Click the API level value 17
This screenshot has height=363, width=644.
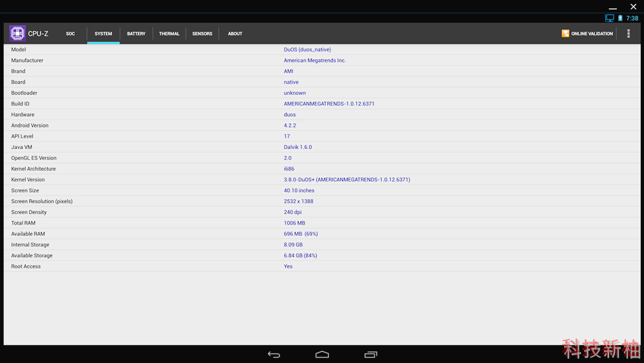[x=287, y=136]
